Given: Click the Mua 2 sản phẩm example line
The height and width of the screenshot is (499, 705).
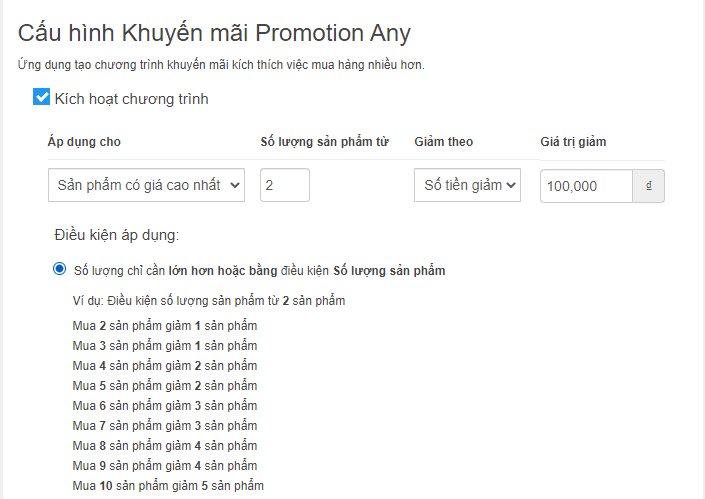Looking at the screenshot, I should (165, 326).
